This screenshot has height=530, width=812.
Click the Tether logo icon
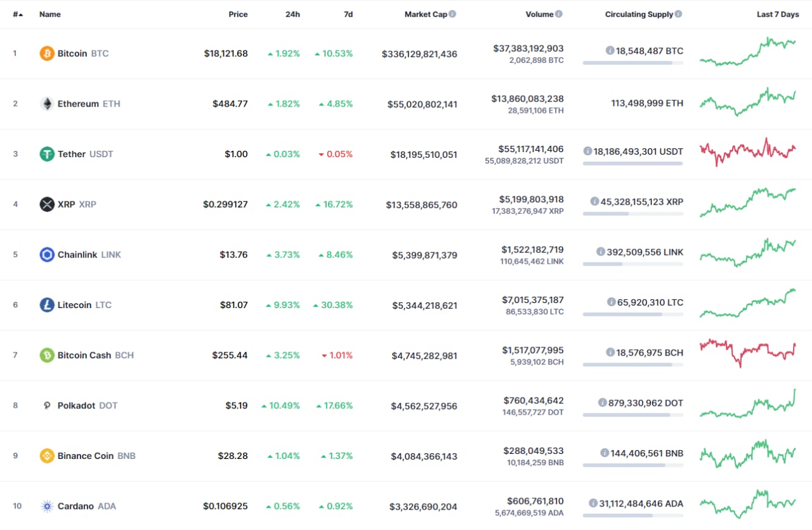tap(47, 154)
